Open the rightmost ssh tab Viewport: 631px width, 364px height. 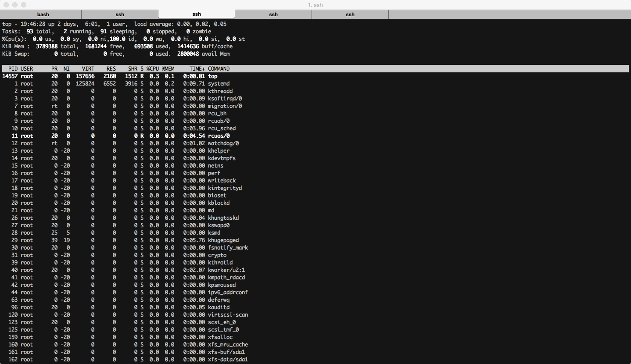(x=350, y=14)
